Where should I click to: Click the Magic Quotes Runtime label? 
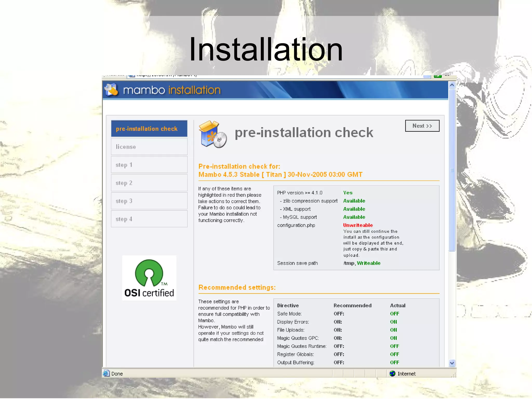(x=302, y=346)
